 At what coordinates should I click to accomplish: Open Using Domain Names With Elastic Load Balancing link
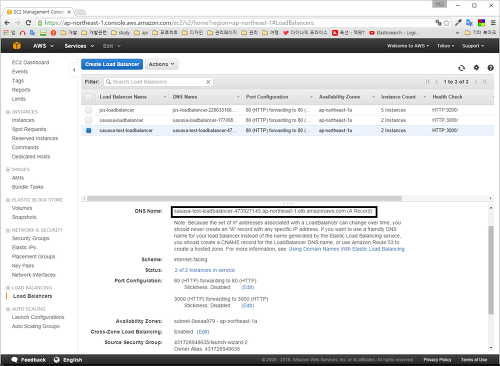347,249
